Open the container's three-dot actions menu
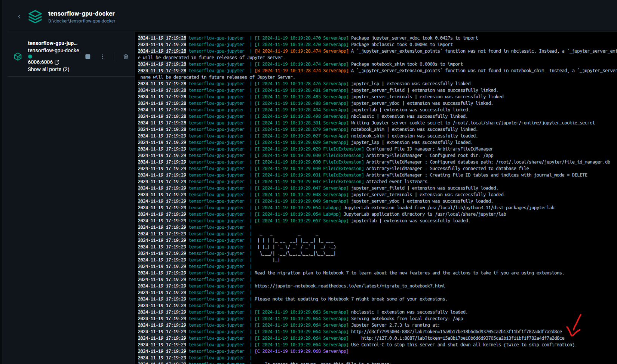 pyautogui.click(x=102, y=56)
